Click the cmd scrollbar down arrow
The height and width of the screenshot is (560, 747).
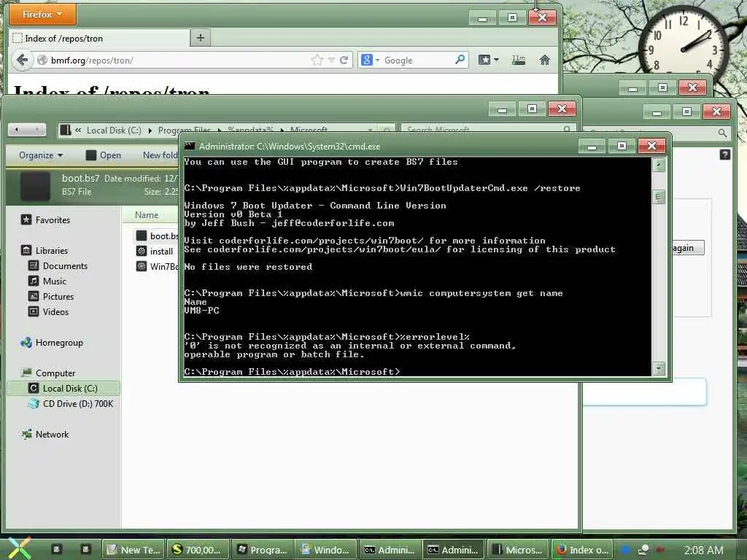[659, 368]
